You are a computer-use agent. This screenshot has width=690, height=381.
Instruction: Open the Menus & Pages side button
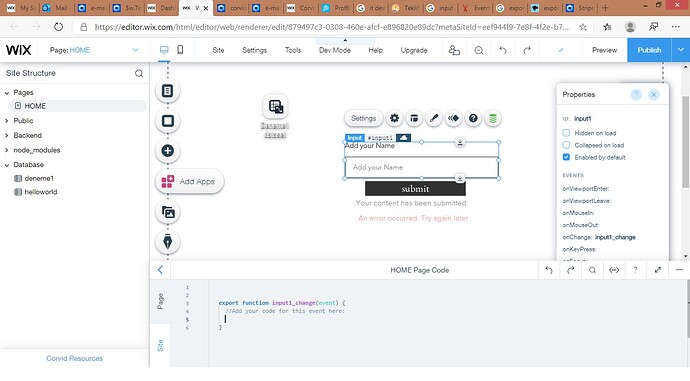[168, 91]
